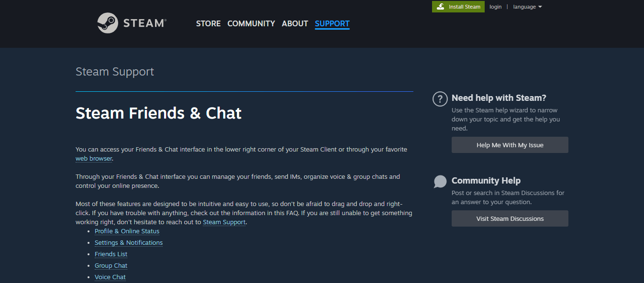The width and height of the screenshot is (644, 283).
Task: Jump to Voice Chat section
Action: click(x=110, y=277)
